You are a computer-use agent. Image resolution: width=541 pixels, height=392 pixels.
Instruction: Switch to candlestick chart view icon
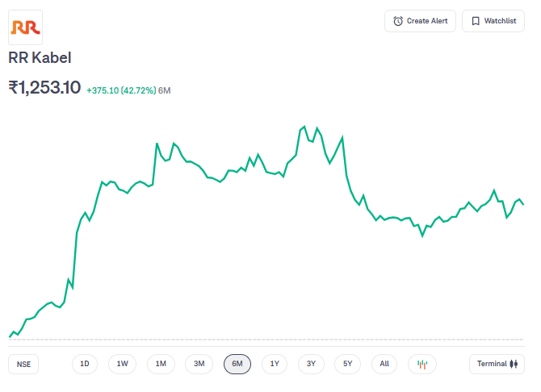[x=421, y=364]
